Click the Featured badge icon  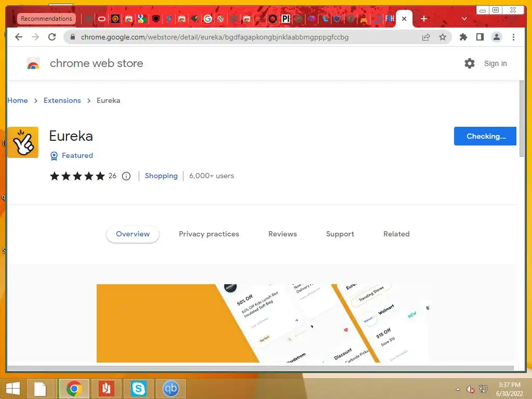(x=54, y=156)
